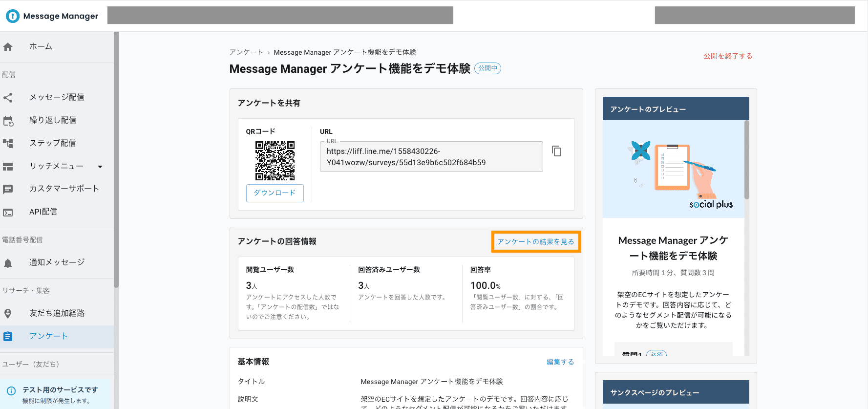Screen dimensions: 868x409
Task: Click the サンクスページのプレビュー header
Action: pos(676,392)
